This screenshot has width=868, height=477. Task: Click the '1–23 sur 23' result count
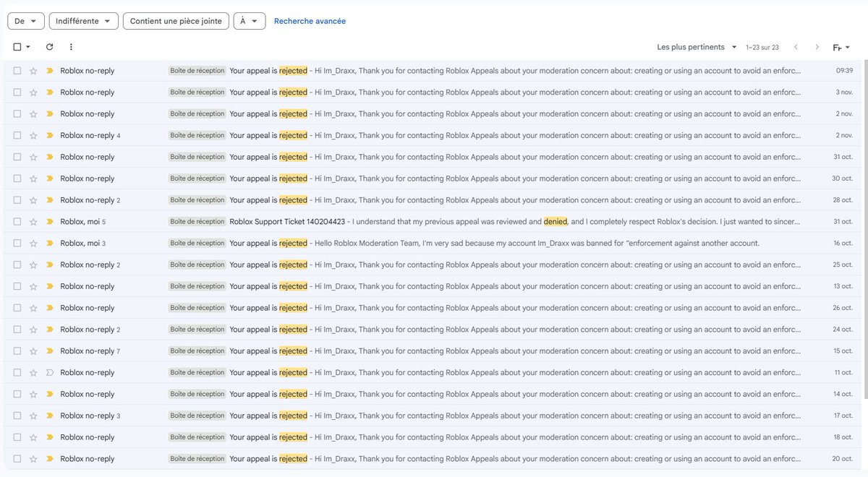point(762,48)
